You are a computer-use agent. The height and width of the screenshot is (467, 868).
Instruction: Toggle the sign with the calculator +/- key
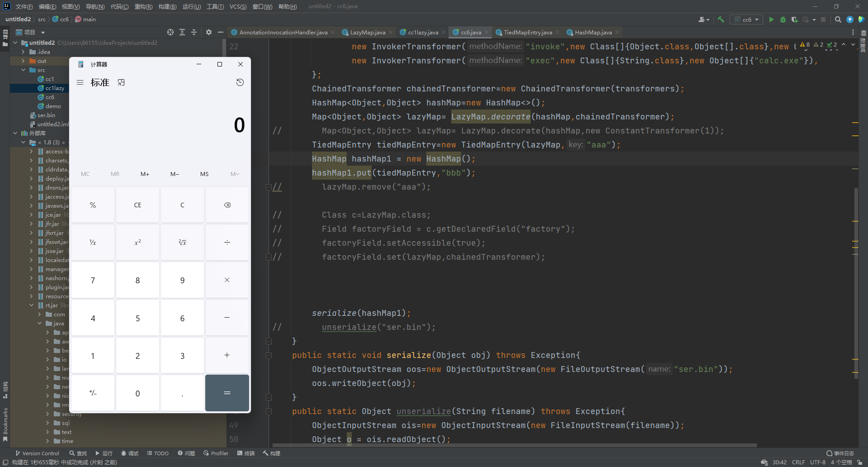coord(93,393)
